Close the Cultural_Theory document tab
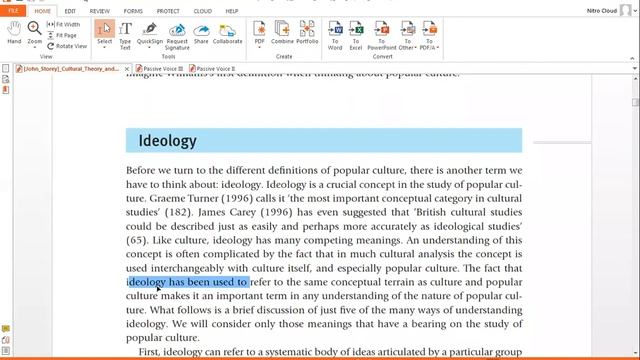Image resolution: width=640 pixels, height=360 pixels. pos(127,69)
